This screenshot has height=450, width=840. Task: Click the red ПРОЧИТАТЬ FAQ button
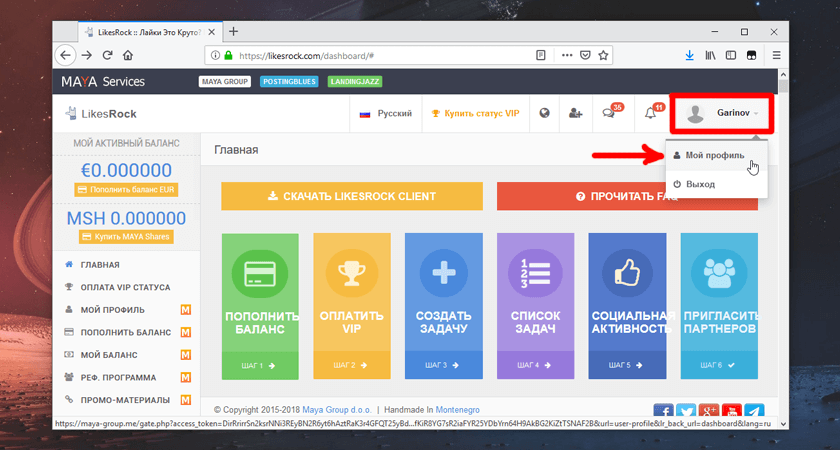click(x=627, y=196)
